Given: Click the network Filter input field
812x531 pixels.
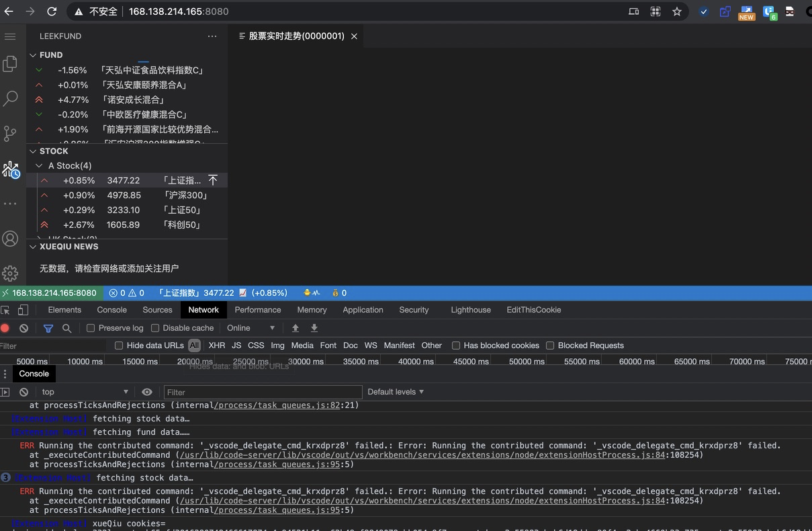Looking at the screenshot, I should (x=53, y=345).
